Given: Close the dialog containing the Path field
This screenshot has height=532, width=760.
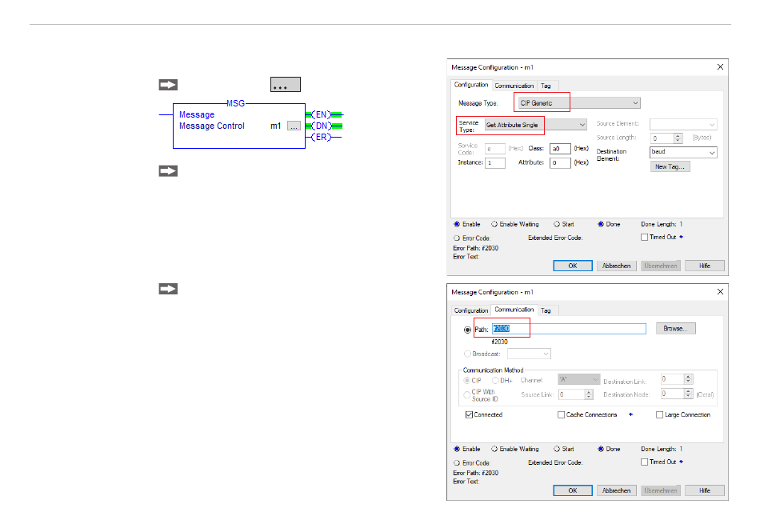Looking at the screenshot, I should [x=719, y=292].
